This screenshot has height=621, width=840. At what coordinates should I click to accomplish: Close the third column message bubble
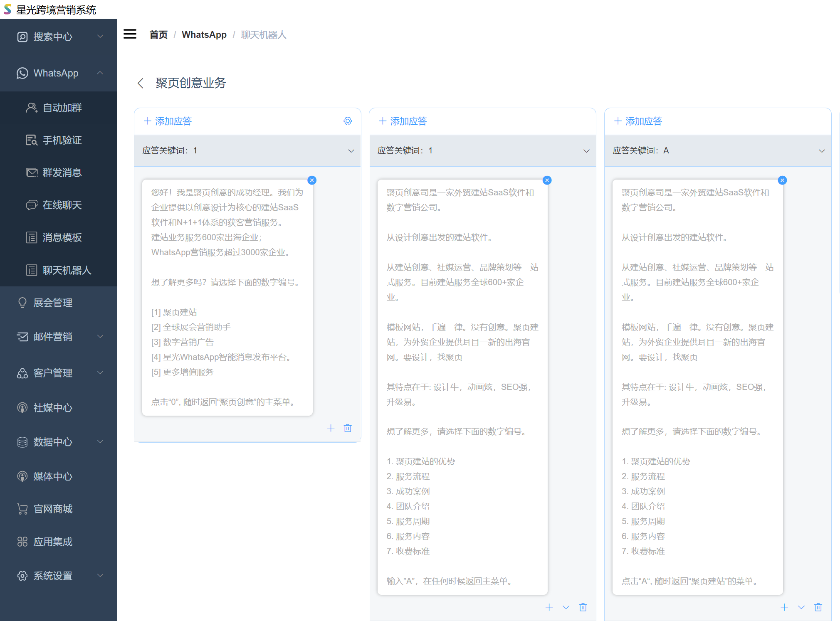tap(782, 180)
